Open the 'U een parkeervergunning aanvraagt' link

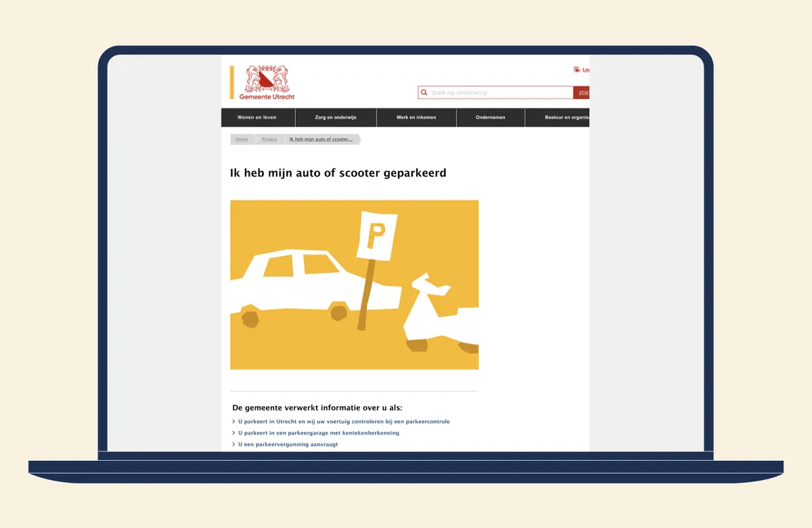(x=288, y=445)
